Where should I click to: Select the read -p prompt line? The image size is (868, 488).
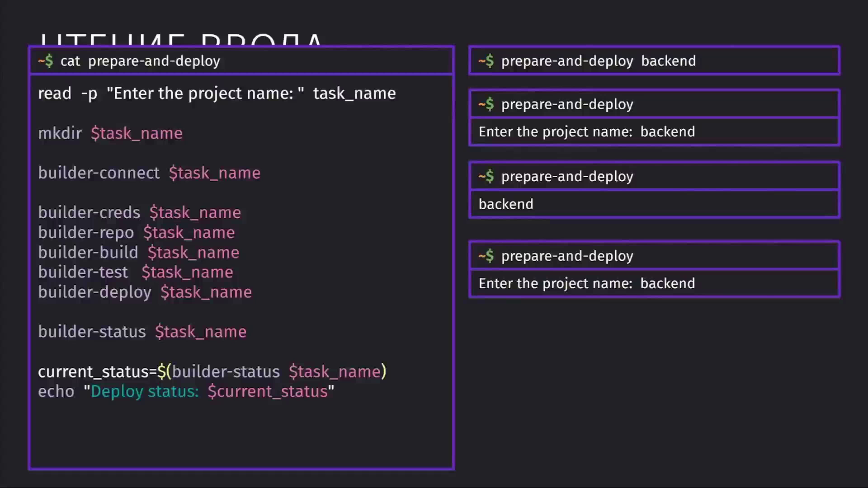point(217,94)
